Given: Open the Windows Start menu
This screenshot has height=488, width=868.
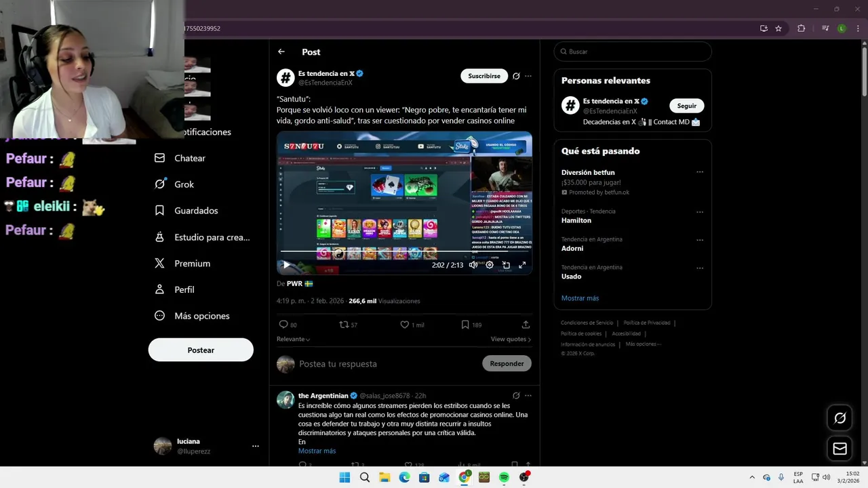Looking at the screenshot, I should click(x=344, y=477).
